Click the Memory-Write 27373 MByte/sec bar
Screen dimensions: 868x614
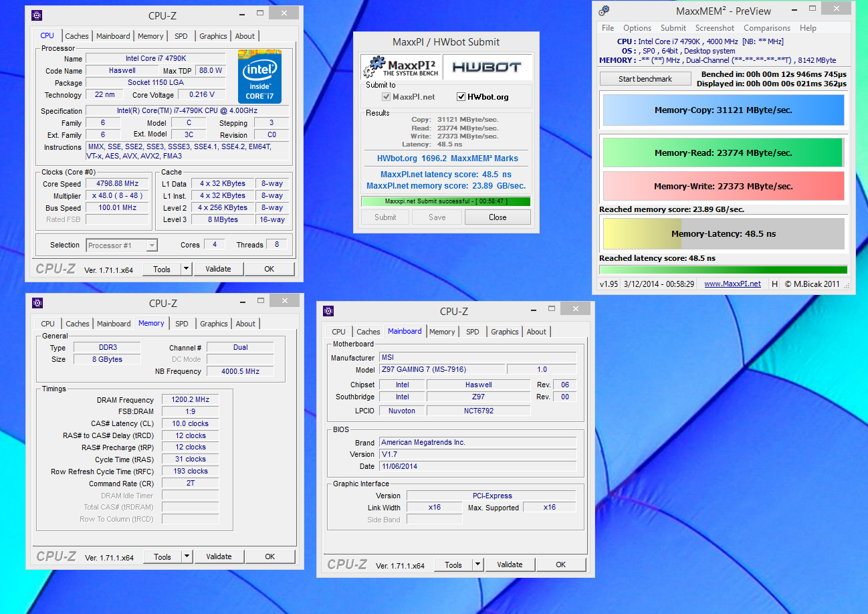[x=724, y=186]
